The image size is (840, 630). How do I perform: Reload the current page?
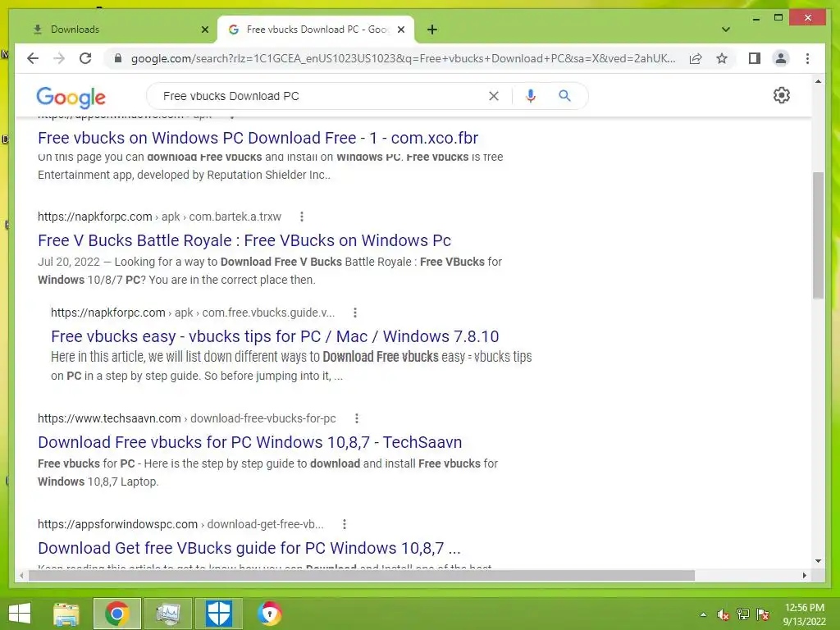pyautogui.click(x=85, y=58)
